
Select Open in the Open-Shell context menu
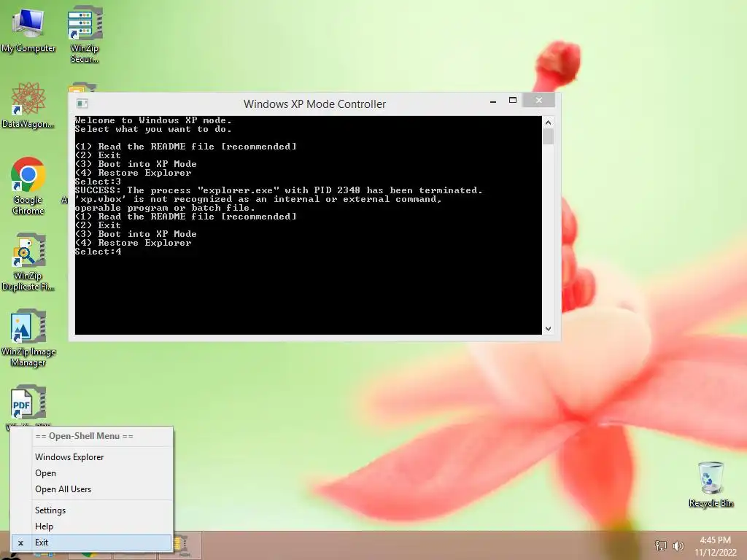101,472
